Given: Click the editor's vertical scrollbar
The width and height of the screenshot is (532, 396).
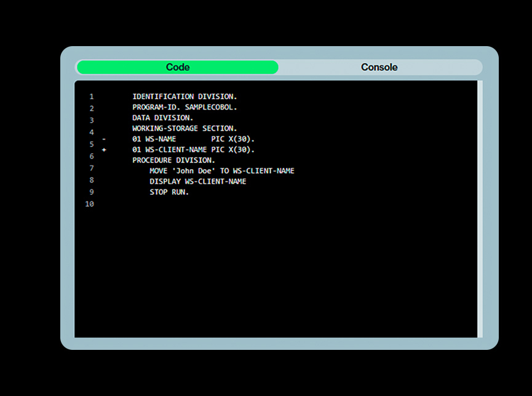Looking at the screenshot, I should [480, 209].
